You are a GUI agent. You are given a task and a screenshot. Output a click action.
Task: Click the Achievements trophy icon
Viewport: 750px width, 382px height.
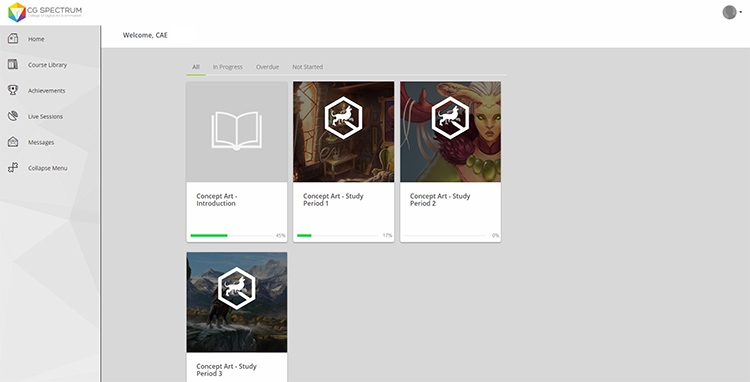click(13, 90)
